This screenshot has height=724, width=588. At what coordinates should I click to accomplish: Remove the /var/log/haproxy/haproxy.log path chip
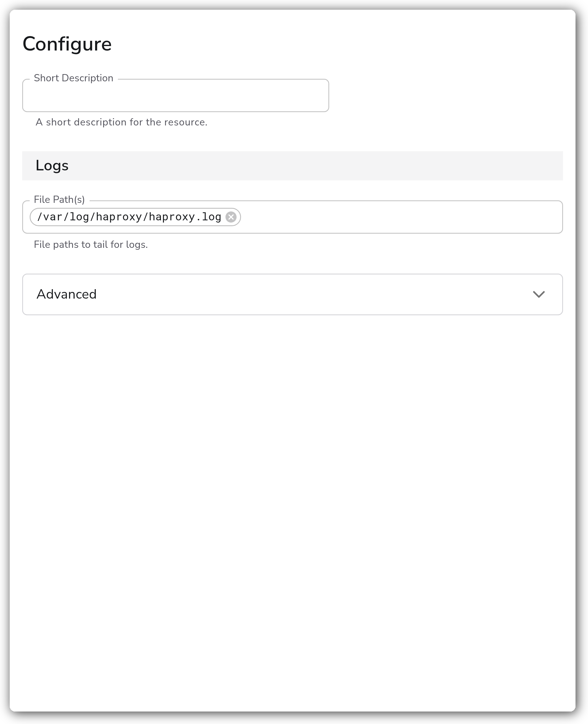(x=231, y=217)
